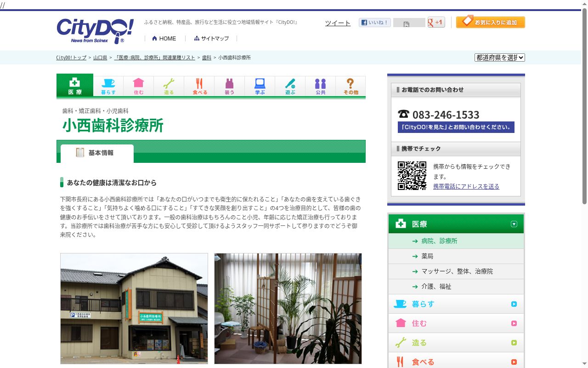Select the その他 question mark icon
The height and width of the screenshot is (368, 588).
click(x=351, y=86)
